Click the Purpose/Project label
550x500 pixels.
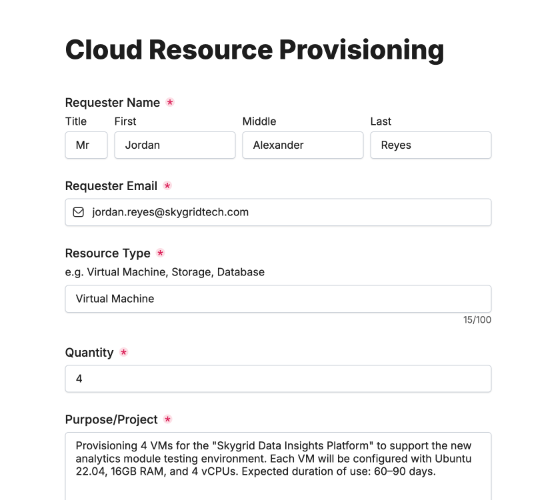point(112,420)
